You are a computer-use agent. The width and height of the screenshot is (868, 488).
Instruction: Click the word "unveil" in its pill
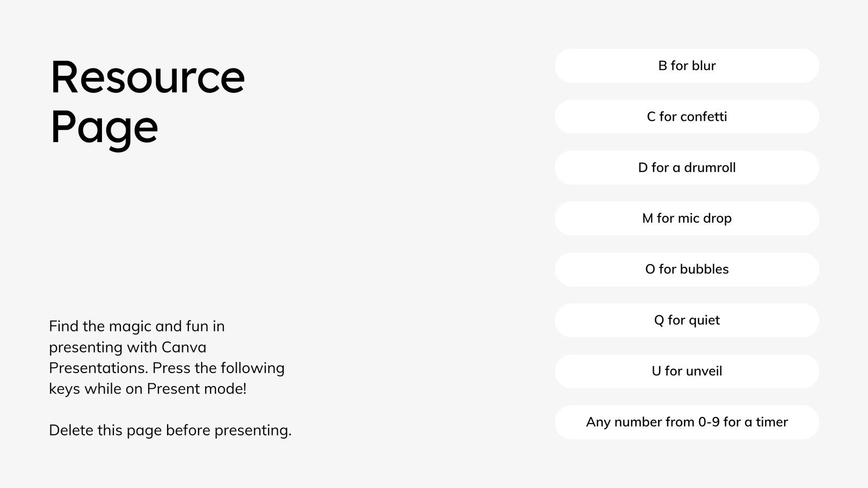704,371
